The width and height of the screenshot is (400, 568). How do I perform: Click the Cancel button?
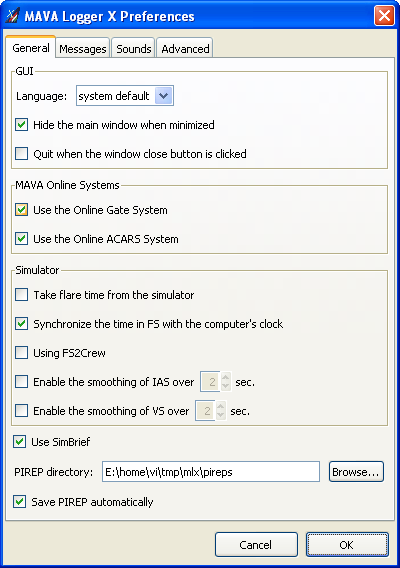[x=256, y=544]
